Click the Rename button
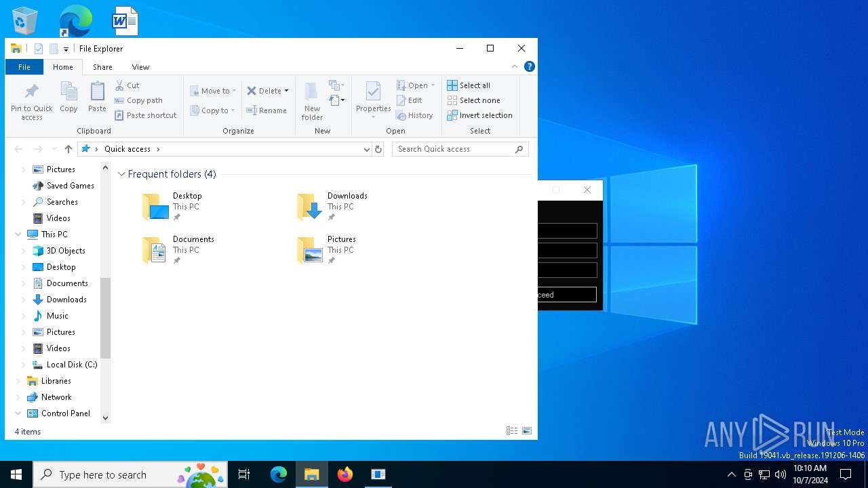The image size is (868, 488). click(x=266, y=110)
